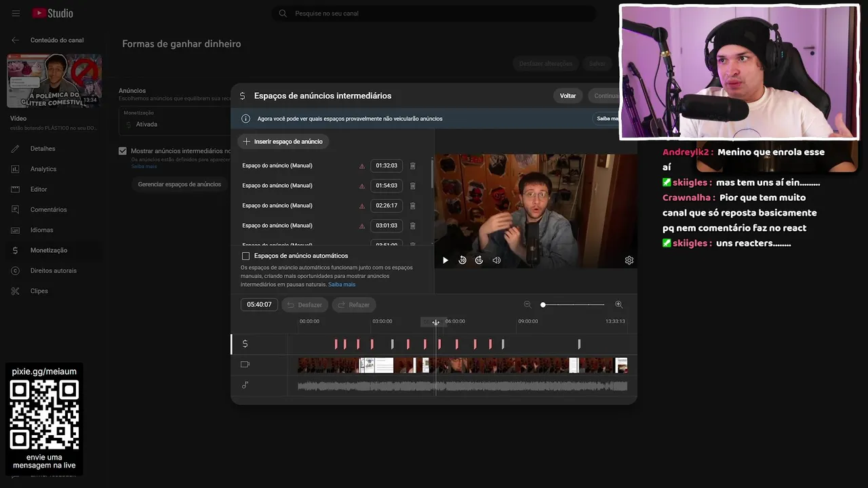The width and height of the screenshot is (868, 488).
Task: Click the current time field 05:40:07
Action: (x=259, y=305)
